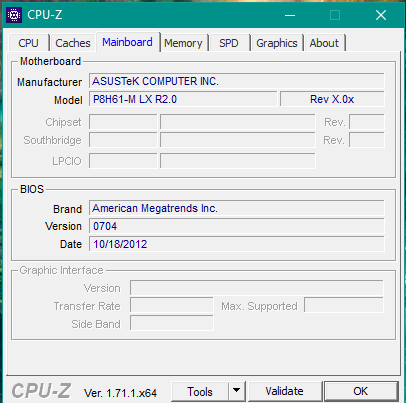Click the Model field P8H61-M LX R2.0

click(183, 99)
